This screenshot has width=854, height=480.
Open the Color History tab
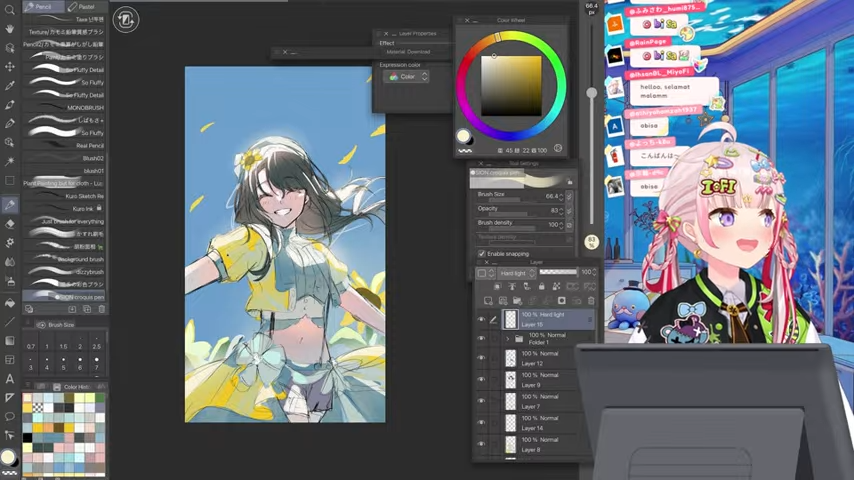tap(73, 387)
